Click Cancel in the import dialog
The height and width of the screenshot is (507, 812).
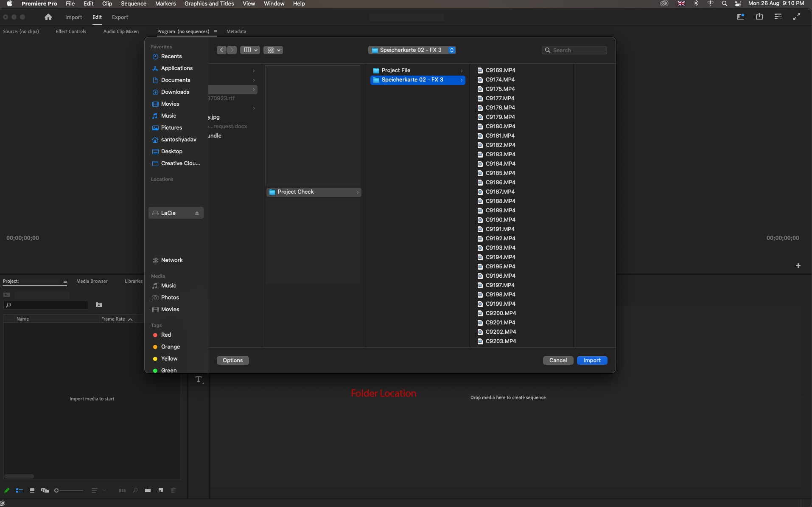(x=558, y=361)
